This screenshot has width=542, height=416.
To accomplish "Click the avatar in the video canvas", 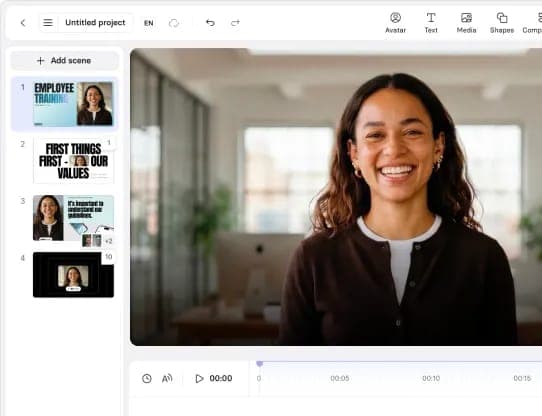I will [x=398, y=209].
